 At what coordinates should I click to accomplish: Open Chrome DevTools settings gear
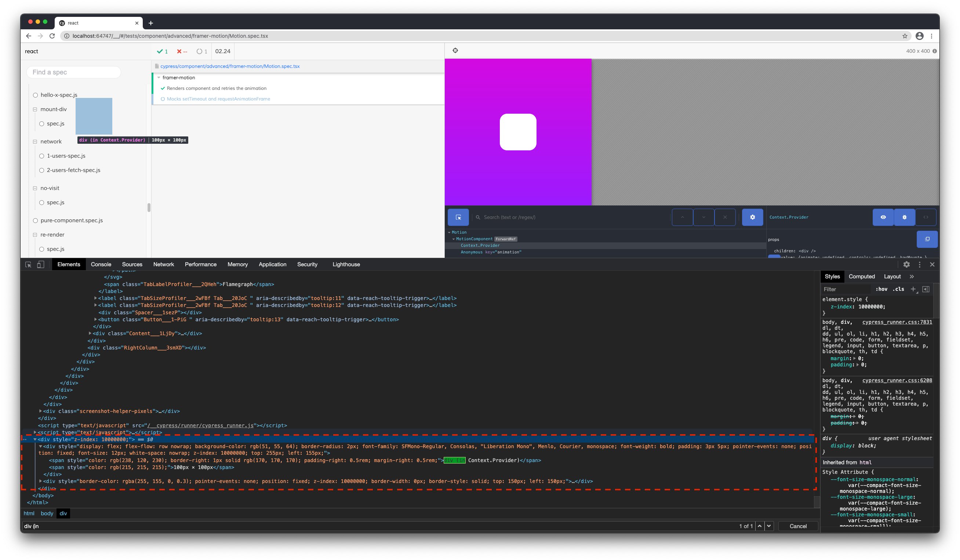[906, 264]
